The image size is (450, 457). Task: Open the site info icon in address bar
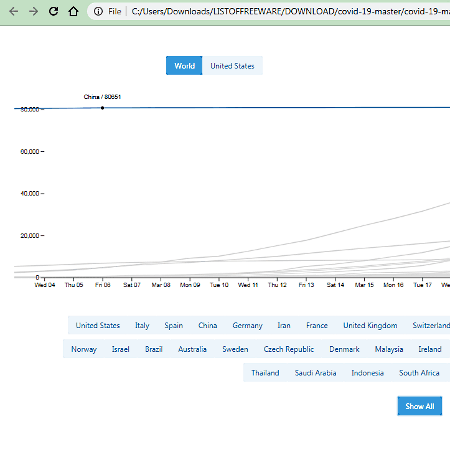coord(98,12)
